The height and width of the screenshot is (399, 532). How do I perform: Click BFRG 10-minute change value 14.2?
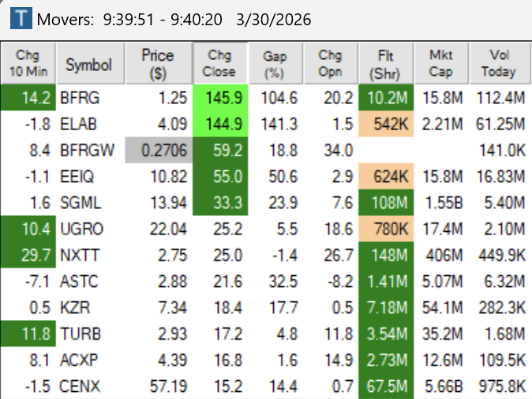28,98
